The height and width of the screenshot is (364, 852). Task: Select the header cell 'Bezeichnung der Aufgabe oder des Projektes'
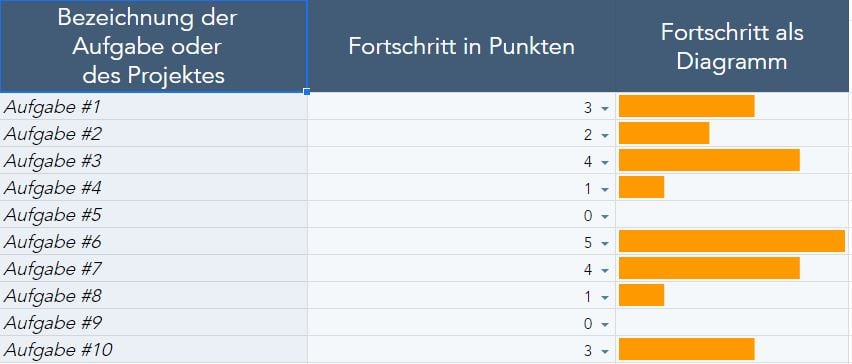pyautogui.click(x=154, y=46)
